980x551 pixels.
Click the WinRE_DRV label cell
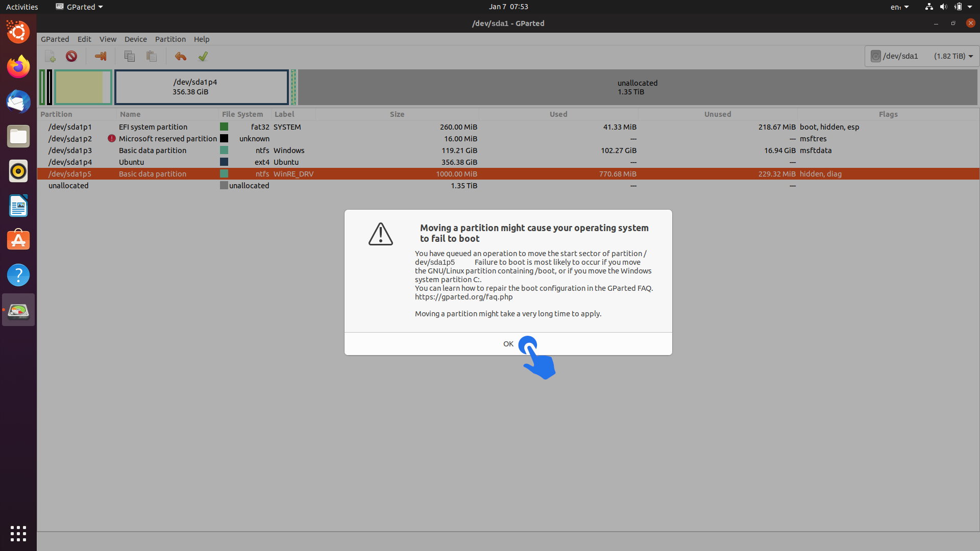pos(293,174)
